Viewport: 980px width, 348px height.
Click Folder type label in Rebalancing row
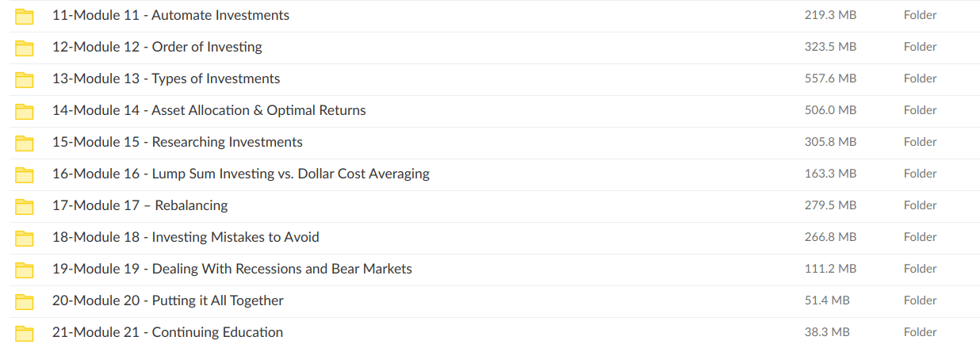pyautogui.click(x=920, y=205)
